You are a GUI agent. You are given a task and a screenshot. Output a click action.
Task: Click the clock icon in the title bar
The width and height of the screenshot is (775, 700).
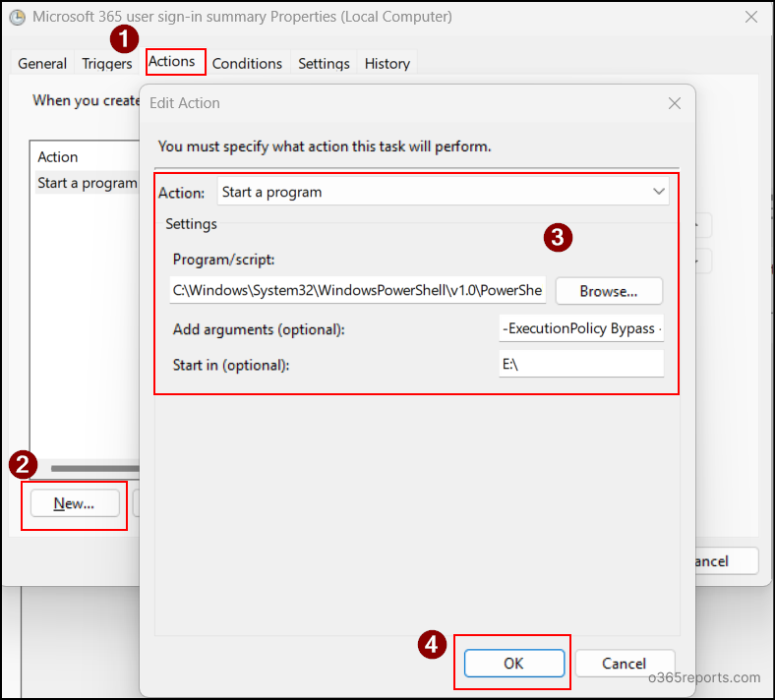[16, 17]
